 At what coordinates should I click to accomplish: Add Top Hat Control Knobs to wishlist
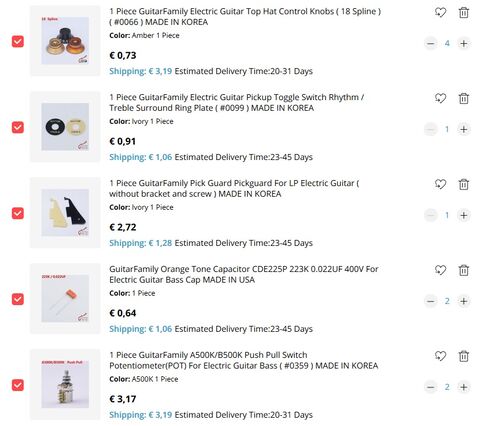440,13
